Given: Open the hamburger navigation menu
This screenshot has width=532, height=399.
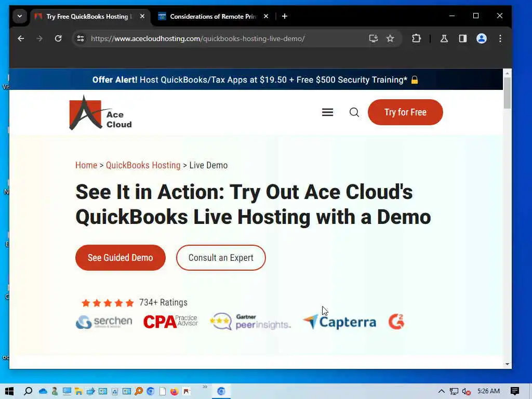Looking at the screenshot, I should coord(327,112).
